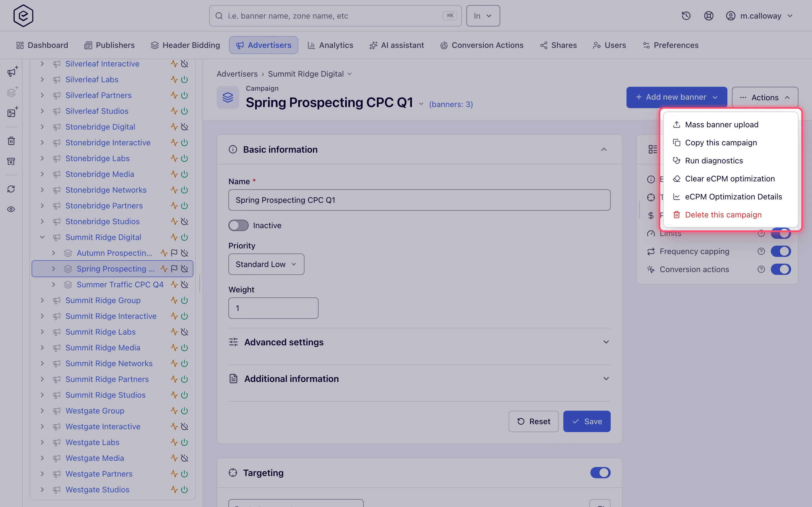Image resolution: width=812 pixels, height=507 pixels.
Task: Click the eye icon in left sidebar
Action: (11, 209)
